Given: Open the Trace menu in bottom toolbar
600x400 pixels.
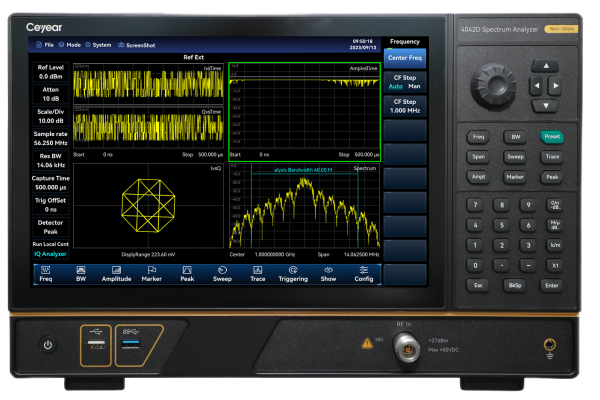Looking at the screenshot, I should coord(258,275).
